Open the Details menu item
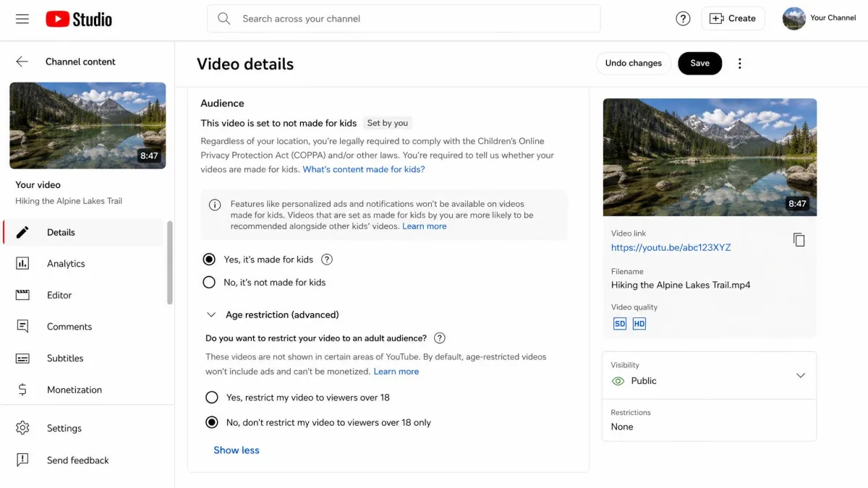Screen dimensions: 868x488 pyautogui.click(x=84, y=232)
